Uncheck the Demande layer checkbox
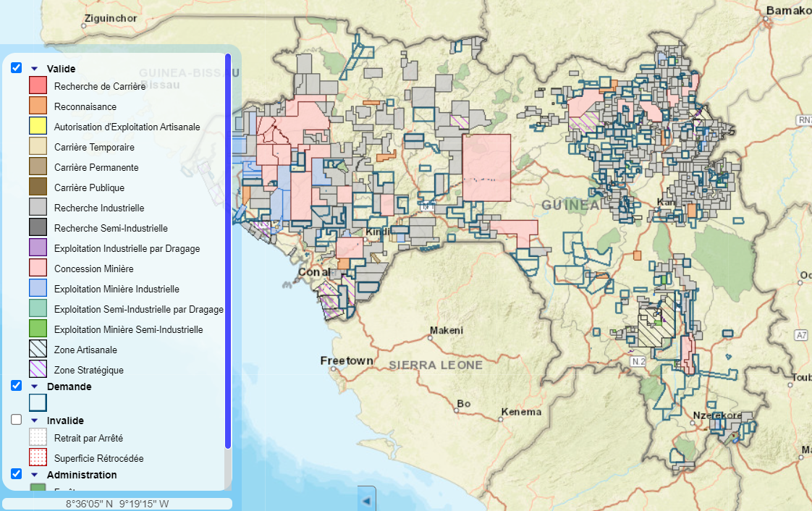This screenshot has width=812, height=511. (x=17, y=386)
